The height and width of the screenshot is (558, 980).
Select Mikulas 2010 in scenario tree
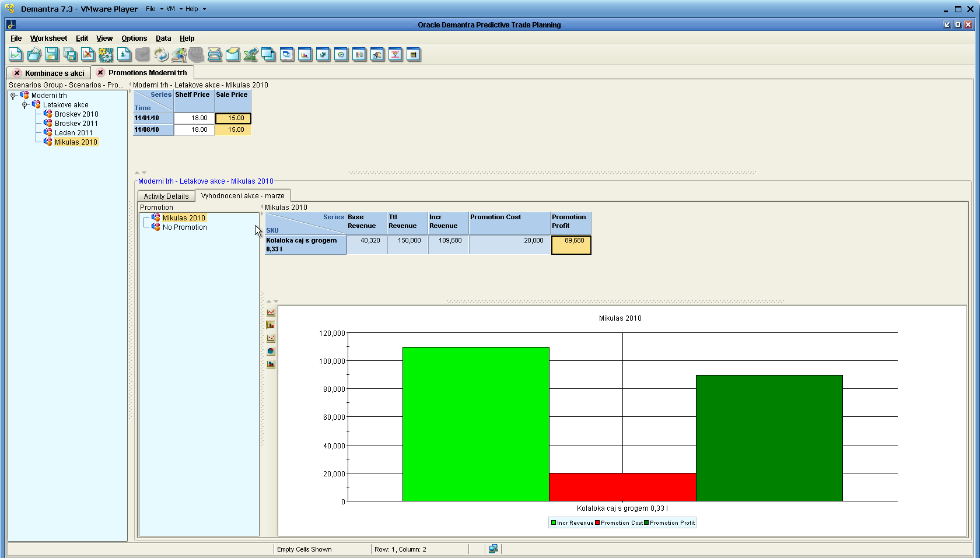click(x=76, y=142)
